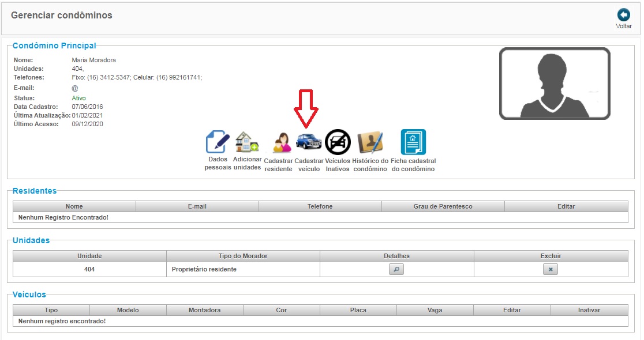Click the Proprietário residente cell
Image resolution: width=644 pixels, height=340 pixels.
point(243,270)
